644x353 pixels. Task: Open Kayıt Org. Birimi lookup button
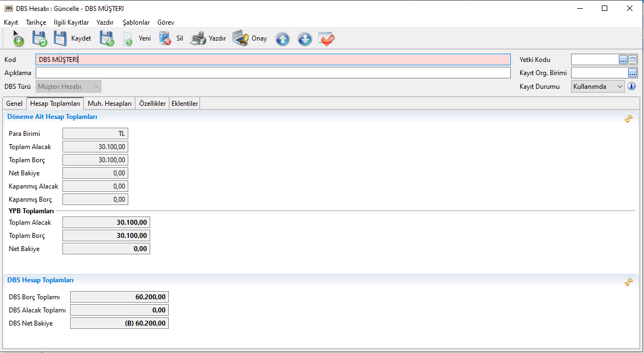coord(632,73)
